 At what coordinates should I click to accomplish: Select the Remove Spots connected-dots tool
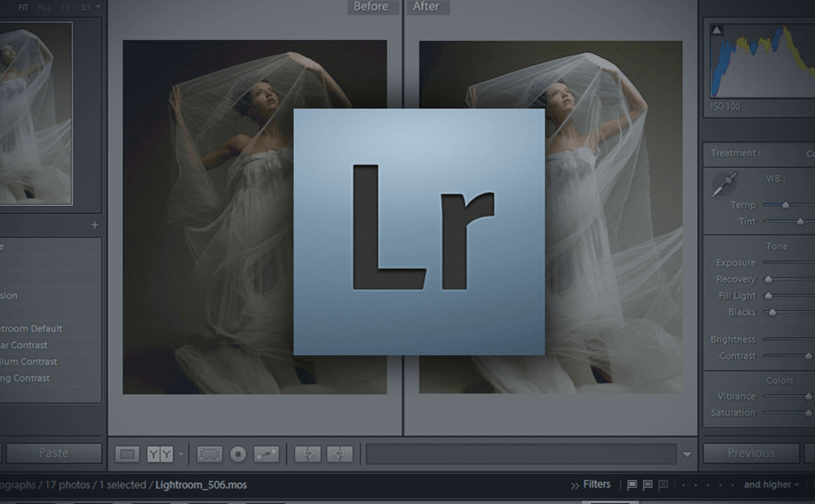coord(267,454)
